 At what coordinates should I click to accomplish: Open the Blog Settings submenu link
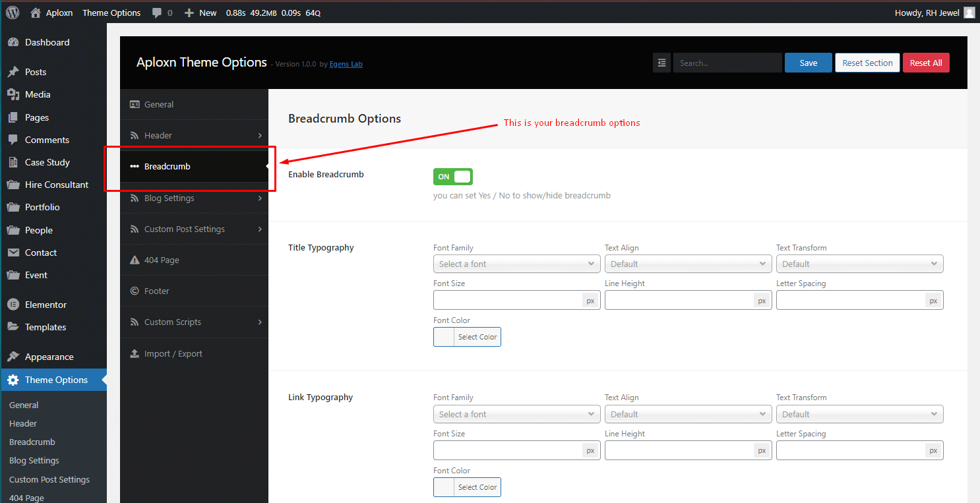pos(34,460)
